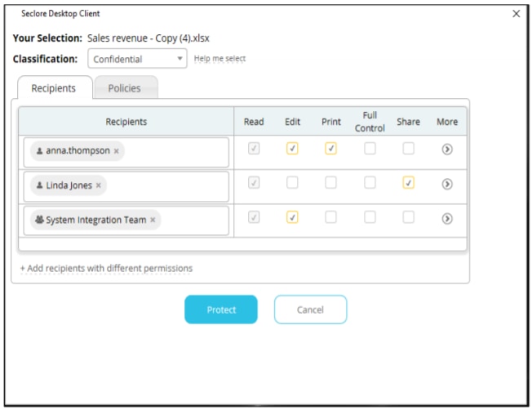The image size is (532, 410).
Task: Open More options for Linda Jones
Action: pos(446,184)
